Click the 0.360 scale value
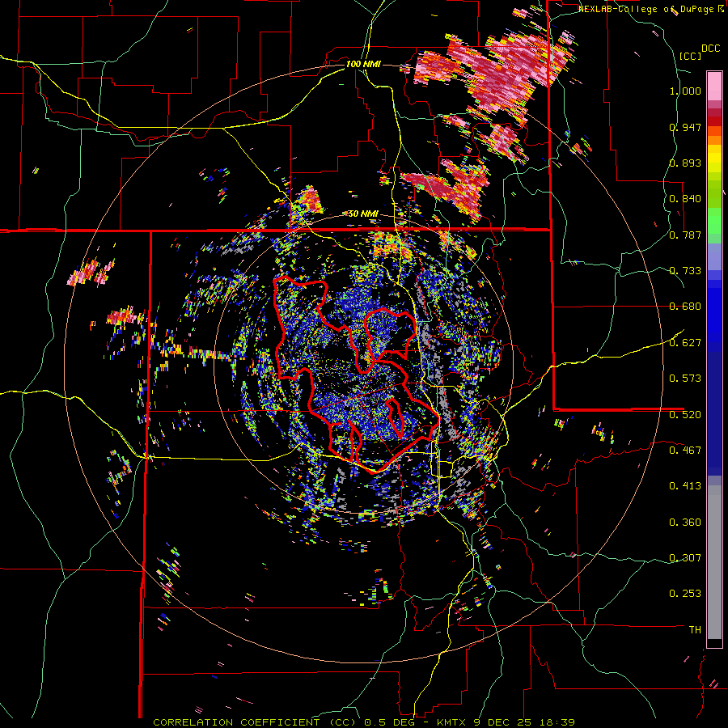 (x=685, y=523)
